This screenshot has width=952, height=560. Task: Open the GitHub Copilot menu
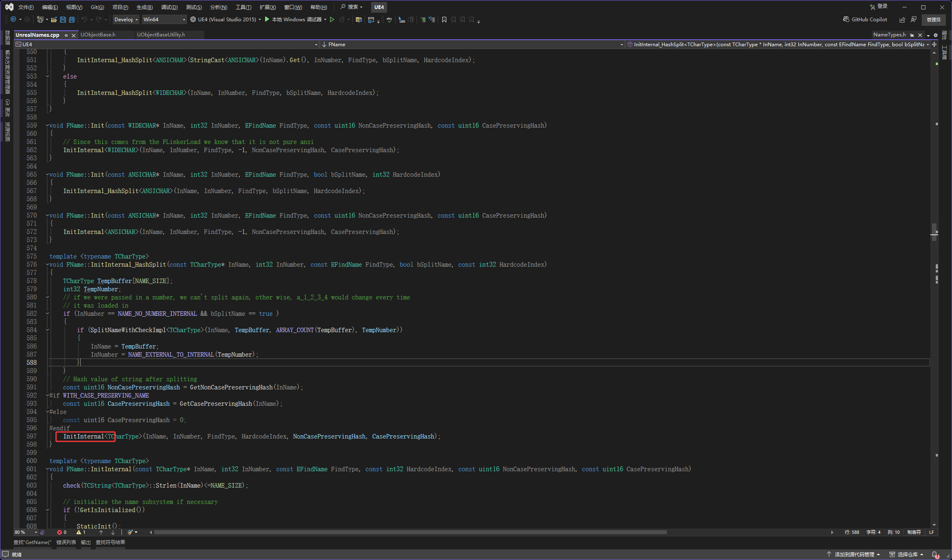point(865,19)
